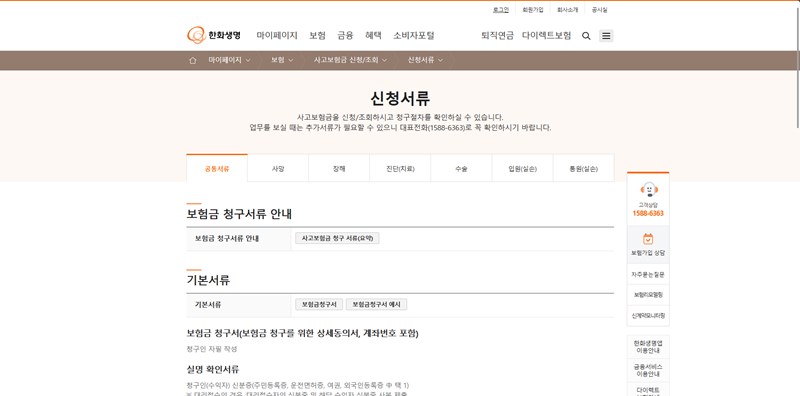This screenshot has height=396, width=800.
Task: Download the 보험금청구서 form
Action: (x=319, y=305)
